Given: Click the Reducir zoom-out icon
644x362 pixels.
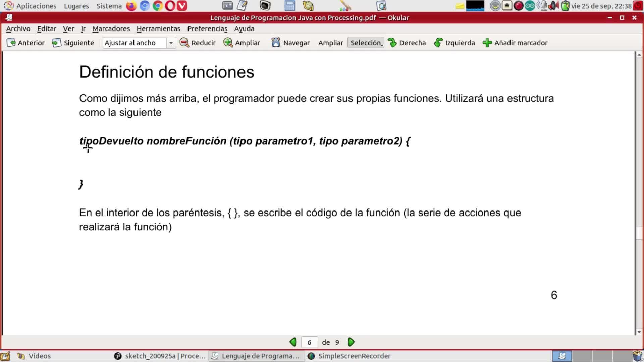Looking at the screenshot, I should [x=184, y=43].
